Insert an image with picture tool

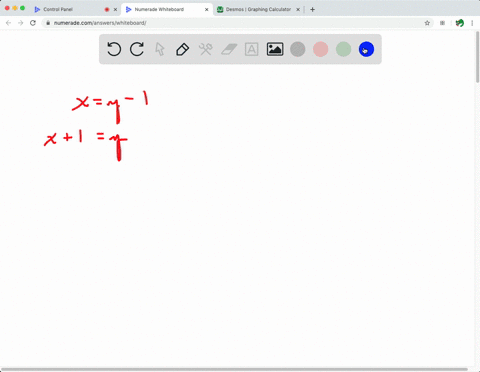tap(275, 49)
